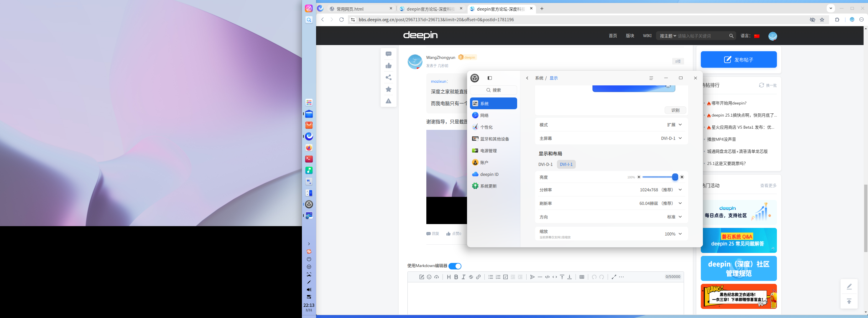Share the post using the share icon
The image size is (868, 318).
point(389,77)
